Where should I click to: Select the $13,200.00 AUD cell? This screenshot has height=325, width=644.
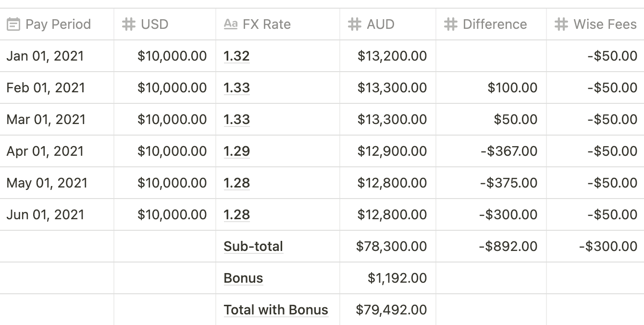pos(392,56)
